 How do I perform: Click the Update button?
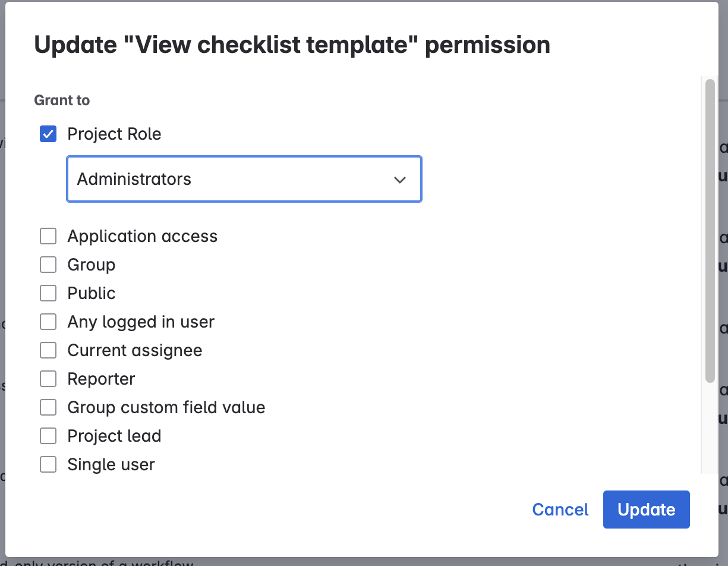click(x=646, y=510)
